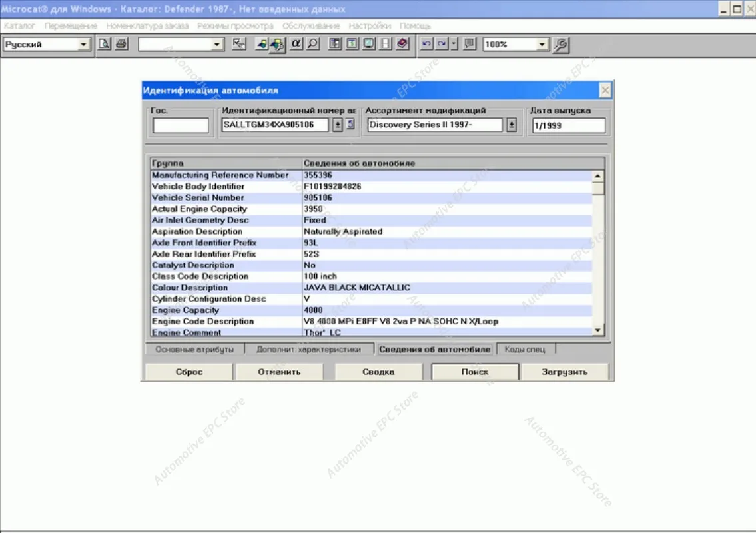Click the wrench settings toolbar icon
Screen dimensions: 756x533
[561, 45]
